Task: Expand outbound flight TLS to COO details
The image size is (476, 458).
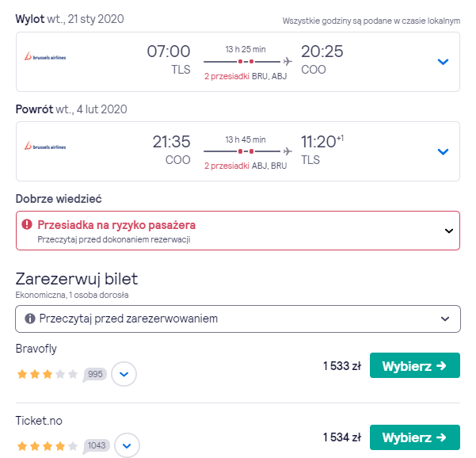Action: 444,62
